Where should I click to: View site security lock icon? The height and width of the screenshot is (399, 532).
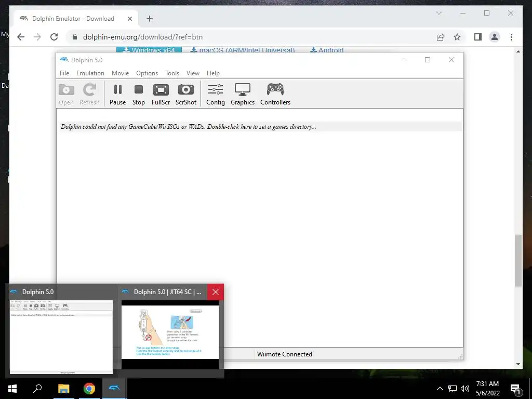(75, 37)
